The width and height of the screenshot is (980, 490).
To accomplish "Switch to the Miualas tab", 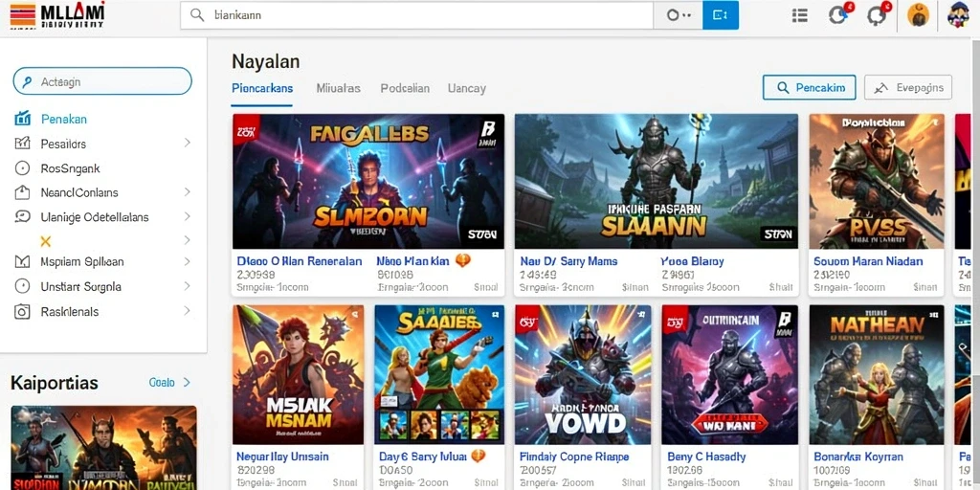I will tap(338, 88).
